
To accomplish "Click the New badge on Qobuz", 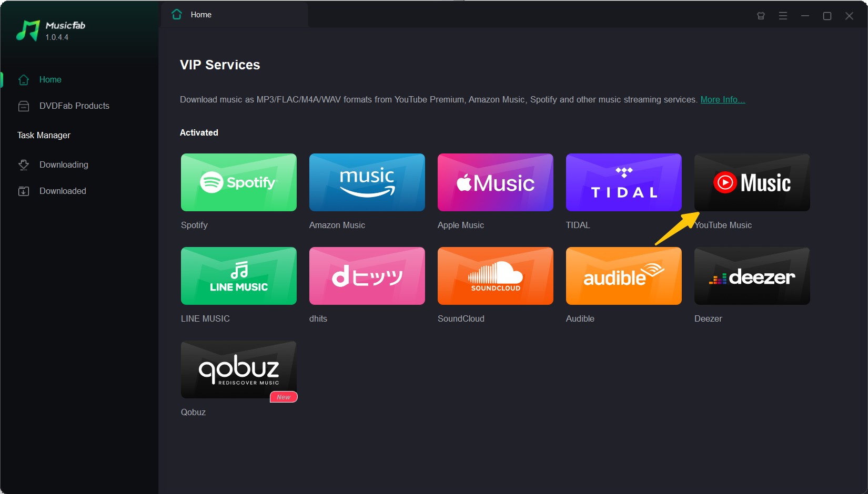I will pos(284,397).
